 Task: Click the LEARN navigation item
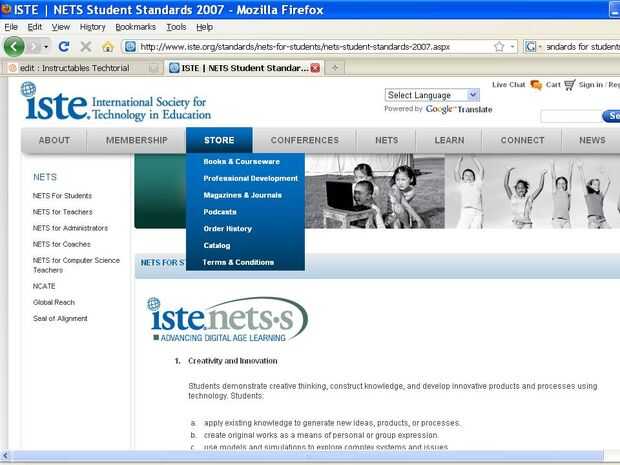pyautogui.click(x=449, y=140)
